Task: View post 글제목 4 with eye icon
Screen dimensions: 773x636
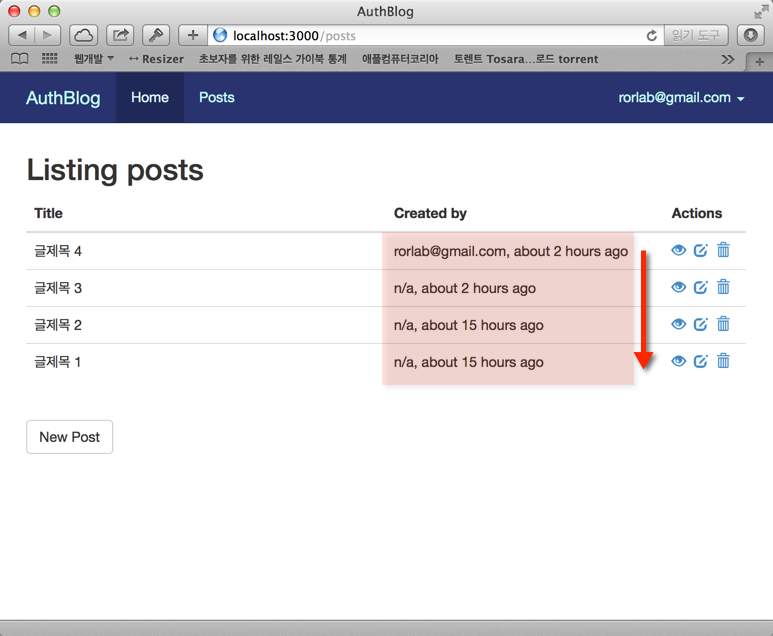Action: 679,250
